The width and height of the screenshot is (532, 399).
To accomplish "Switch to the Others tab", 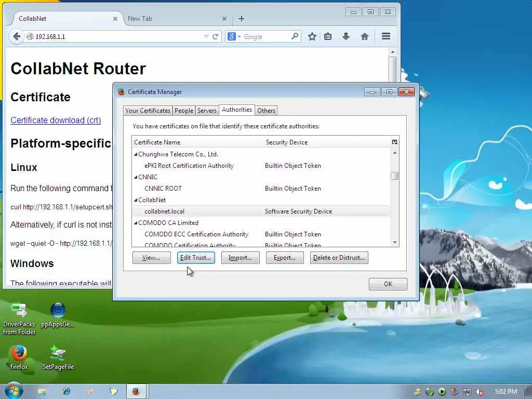I will (x=267, y=111).
